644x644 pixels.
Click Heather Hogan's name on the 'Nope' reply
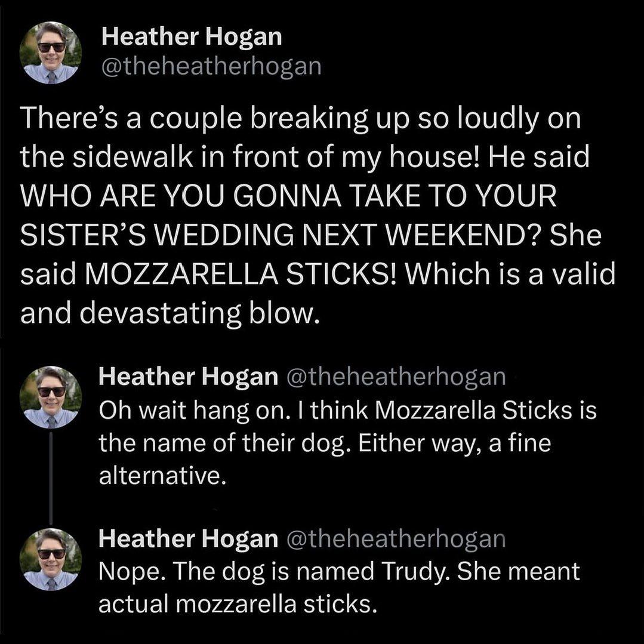click(x=188, y=538)
